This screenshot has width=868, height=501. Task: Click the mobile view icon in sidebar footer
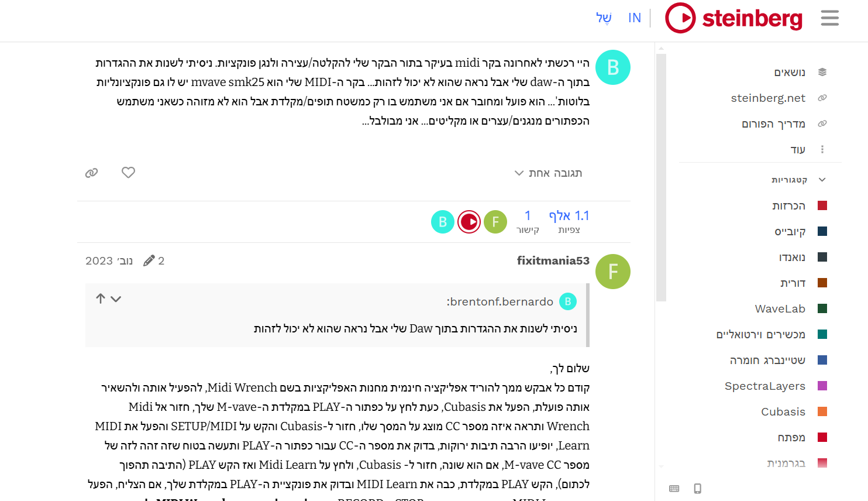pos(697,489)
